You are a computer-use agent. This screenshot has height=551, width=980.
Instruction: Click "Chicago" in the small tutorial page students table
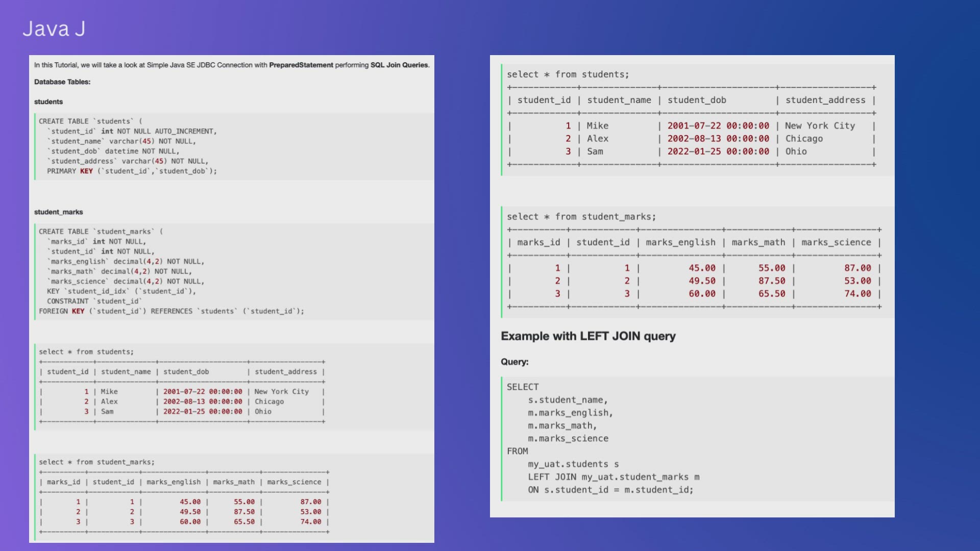click(269, 402)
